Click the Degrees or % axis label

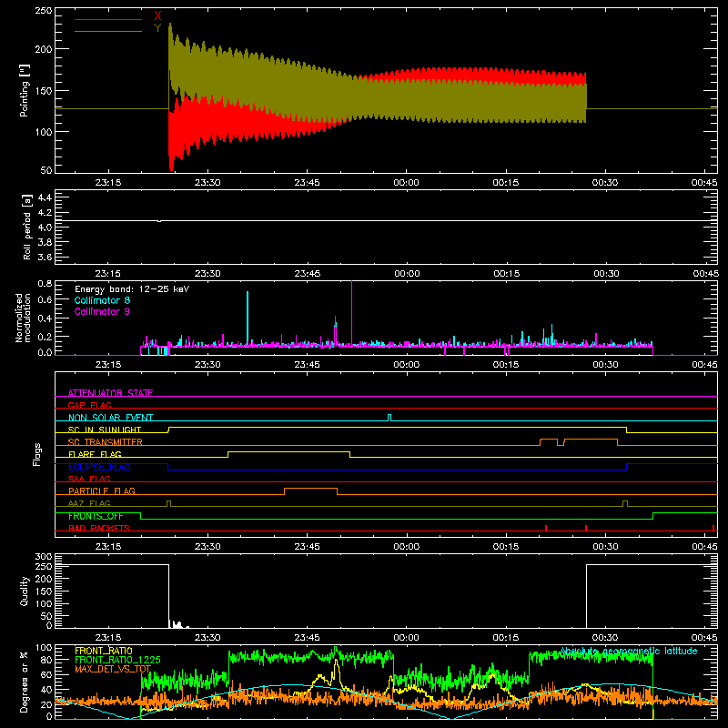(x=25, y=682)
